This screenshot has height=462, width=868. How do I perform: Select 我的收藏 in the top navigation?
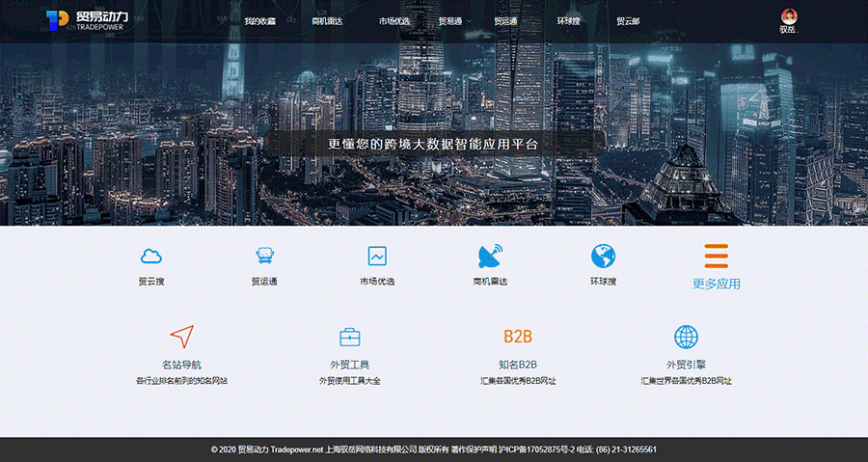click(260, 21)
